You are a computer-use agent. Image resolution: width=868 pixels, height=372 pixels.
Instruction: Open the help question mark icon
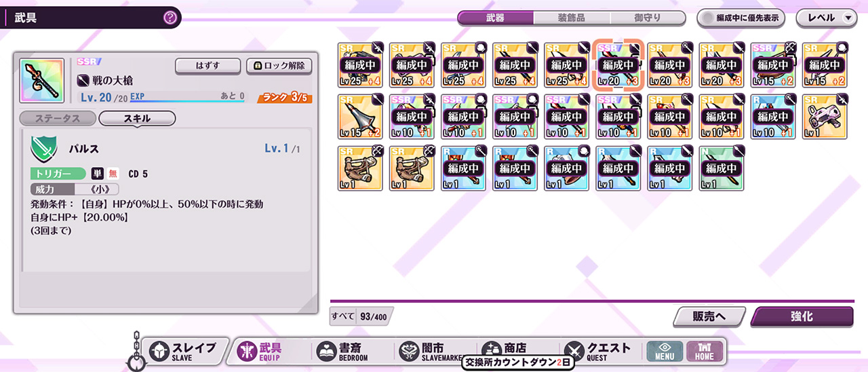tap(170, 18)
